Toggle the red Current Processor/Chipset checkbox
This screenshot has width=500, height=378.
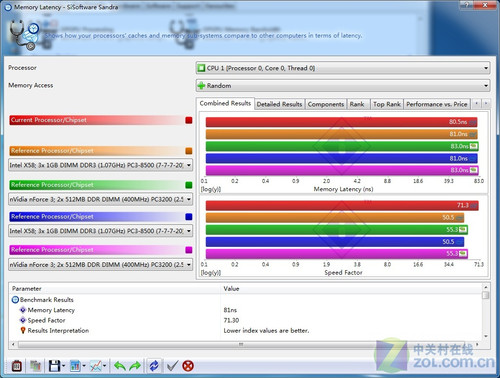point(189,120)
